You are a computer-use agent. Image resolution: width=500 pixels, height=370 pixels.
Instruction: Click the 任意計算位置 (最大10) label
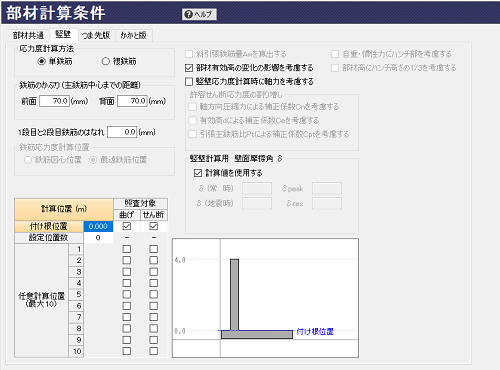point(42,300)
